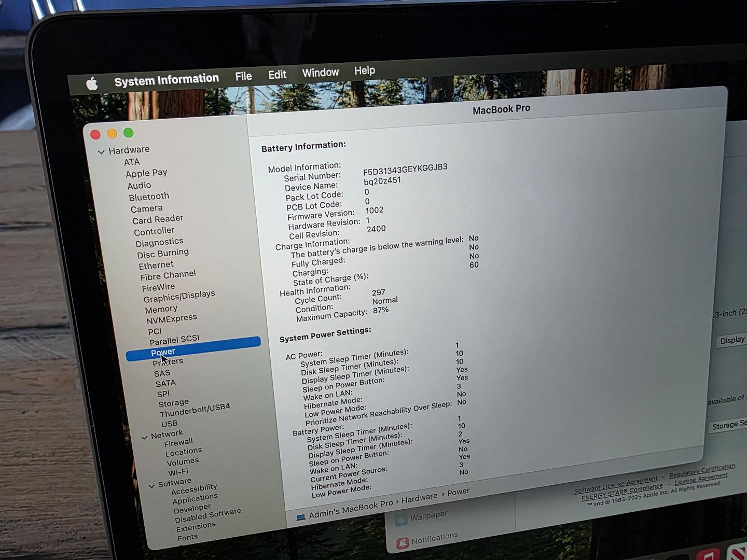Select FireWire in the sidebar
This screenshot has width=747, height=560.
click(x=158, y=287)
